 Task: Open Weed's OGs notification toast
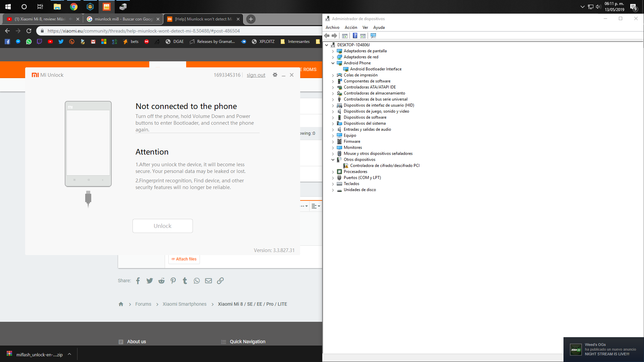coord(603,349)
